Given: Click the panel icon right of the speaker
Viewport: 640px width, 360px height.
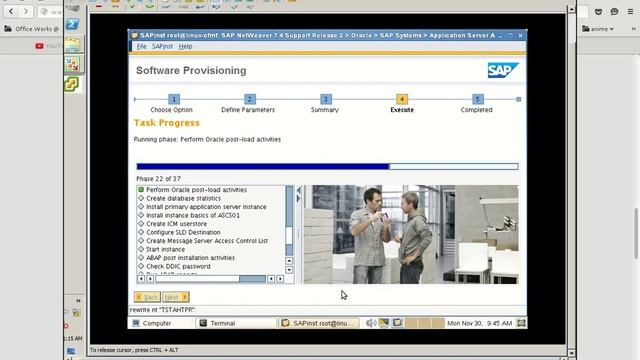Looking at the screenshot, I should [384, 323].
